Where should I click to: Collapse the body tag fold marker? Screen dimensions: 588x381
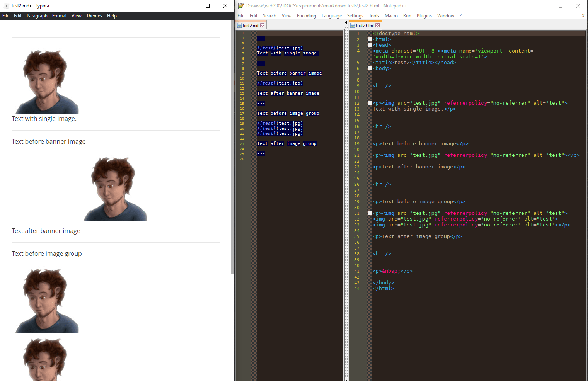(x=370, y=68)
